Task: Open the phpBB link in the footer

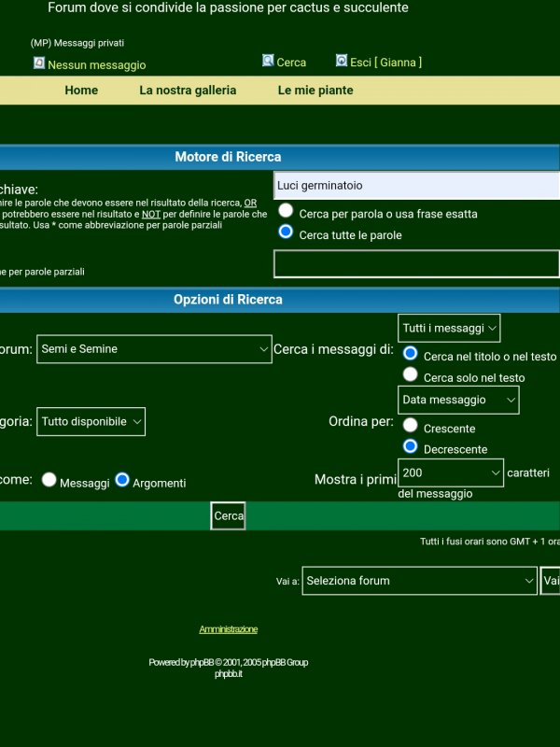Action: (x=202, y=662)
